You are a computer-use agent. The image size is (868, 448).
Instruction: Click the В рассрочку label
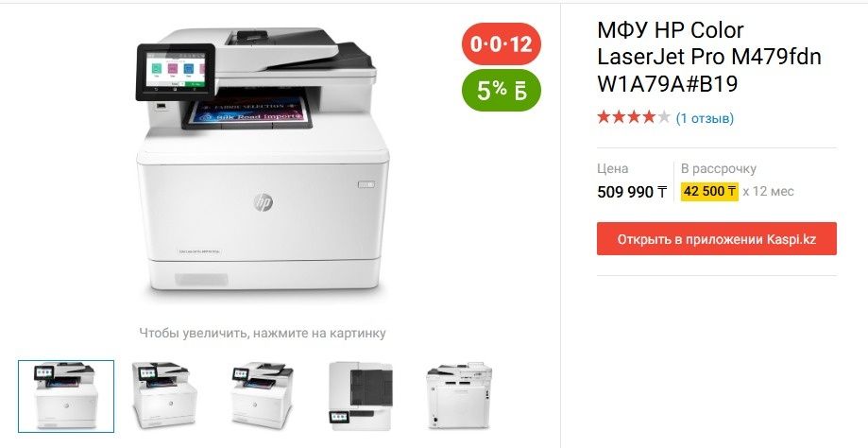pyautogui.click(x=719, y=169)
